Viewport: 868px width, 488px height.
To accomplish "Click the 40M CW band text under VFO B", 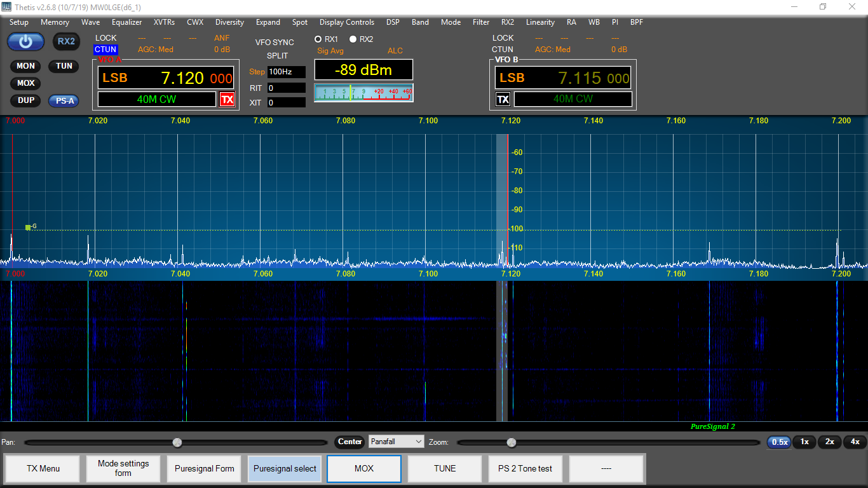I will 573,99.
